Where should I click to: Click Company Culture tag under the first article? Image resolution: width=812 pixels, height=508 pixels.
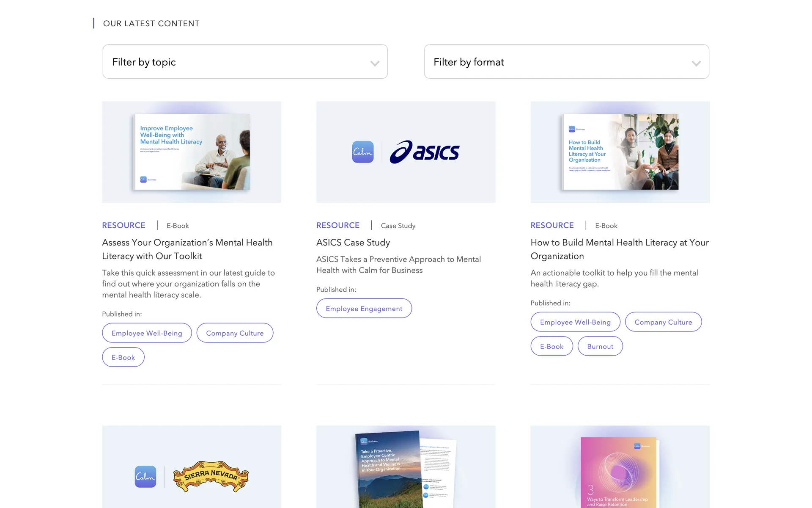(235, 333)
